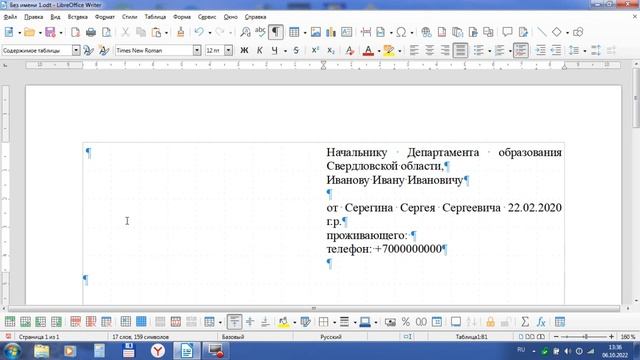Undo the last action
The height and width of the screenshot is (360, 640).
click(x=199, y=32)
